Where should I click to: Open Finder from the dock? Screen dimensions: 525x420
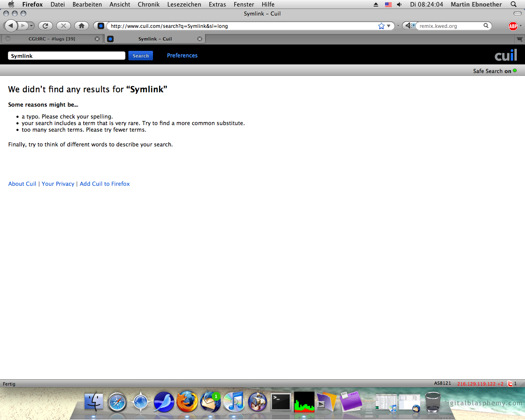[94, 402]
